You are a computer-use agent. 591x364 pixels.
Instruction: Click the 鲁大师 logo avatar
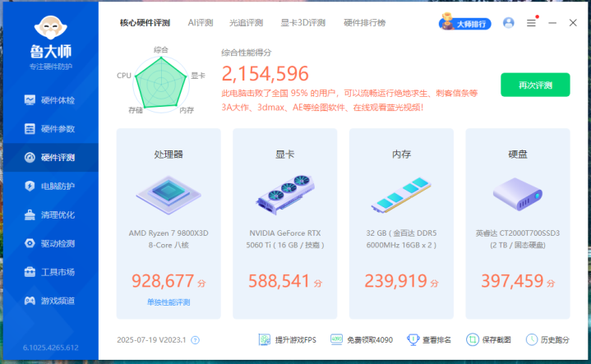point(50,27)
